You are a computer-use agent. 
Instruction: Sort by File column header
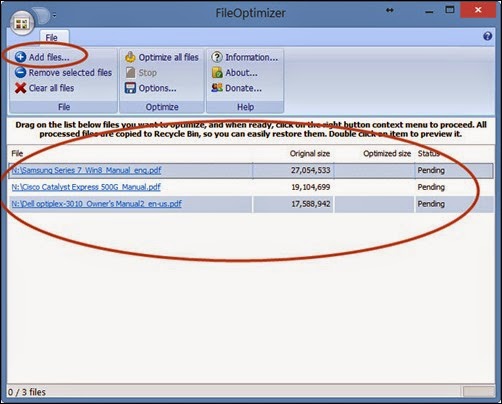click(17, 153)
